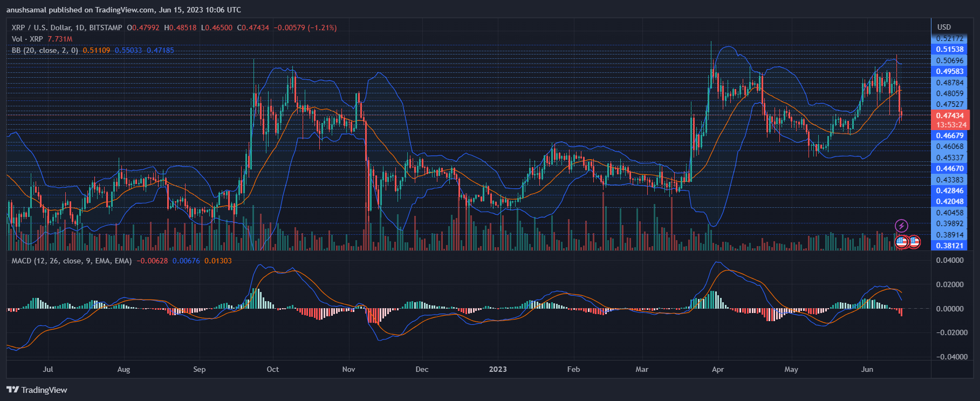Click the 2023 marker on time axis
980x401 pixels.
pos(497,369)
